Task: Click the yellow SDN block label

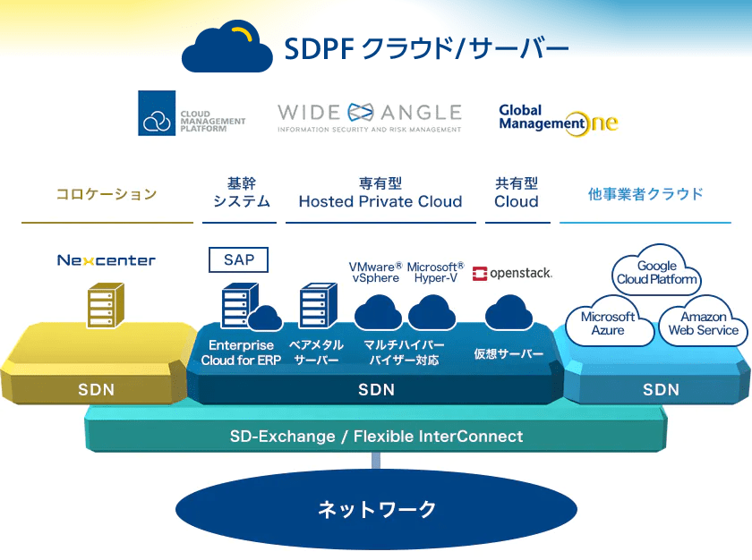Action: tap(97, 389)
